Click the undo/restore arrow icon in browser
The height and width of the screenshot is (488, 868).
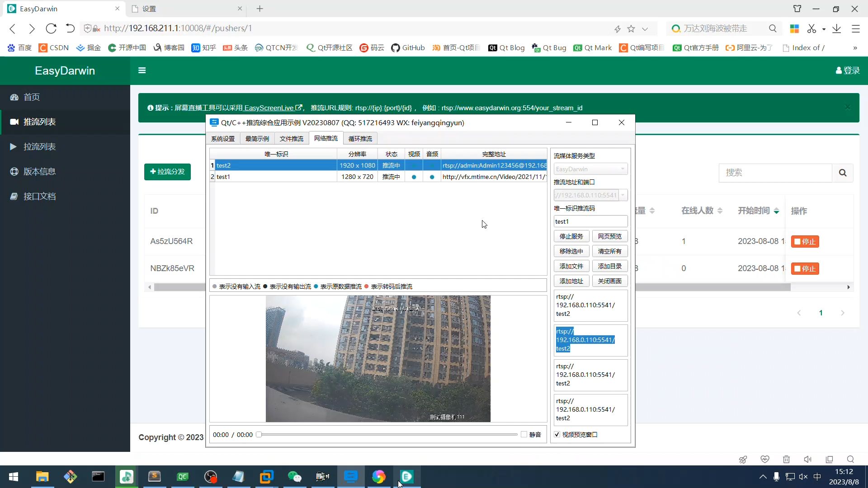(70, 28)
